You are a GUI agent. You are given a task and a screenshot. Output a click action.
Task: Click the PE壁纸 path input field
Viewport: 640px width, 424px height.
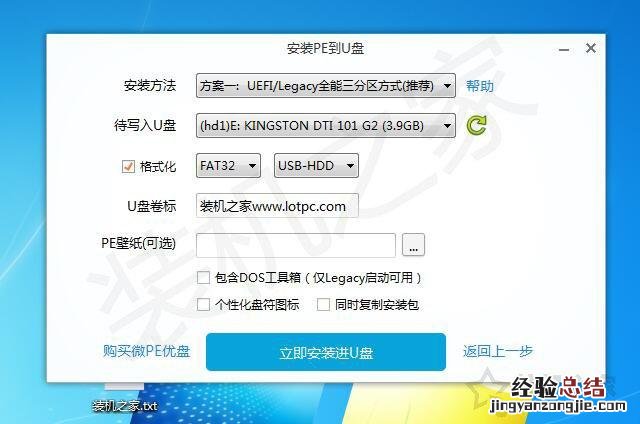pyautogui.click(x=296, y=245)
